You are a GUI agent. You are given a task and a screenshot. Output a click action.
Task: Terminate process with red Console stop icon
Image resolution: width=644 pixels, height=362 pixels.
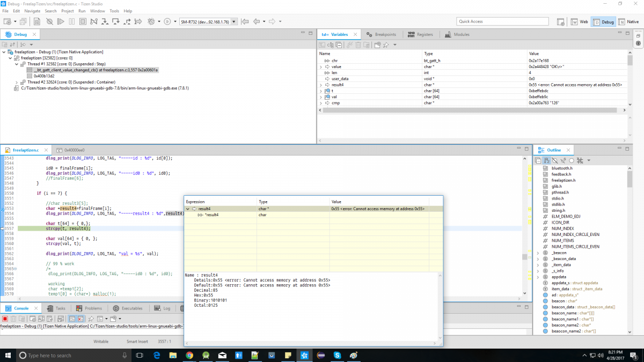5,319
